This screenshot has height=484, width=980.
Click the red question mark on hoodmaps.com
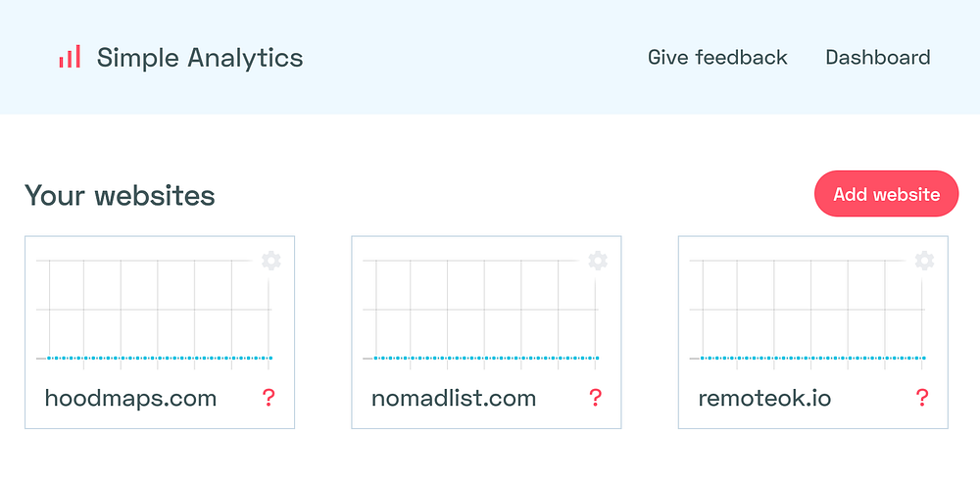point(269,398)
